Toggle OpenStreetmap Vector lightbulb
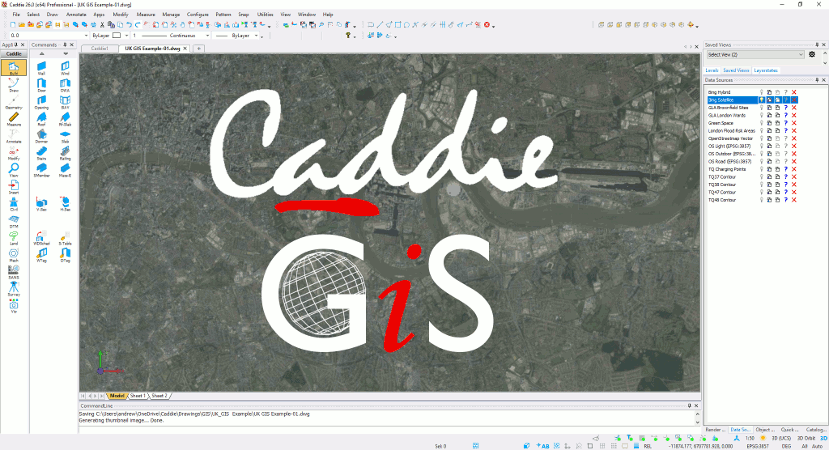The image size is (829, 450). [761, 138]
